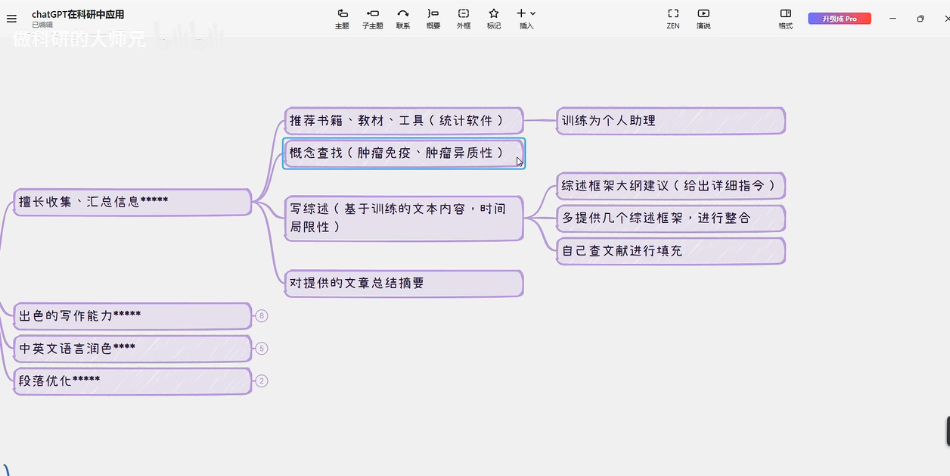The width and height of the screenshot is (950, 476).
Task: Expand collapsed children of 段落优化 node
Action: tap(261, 381)
